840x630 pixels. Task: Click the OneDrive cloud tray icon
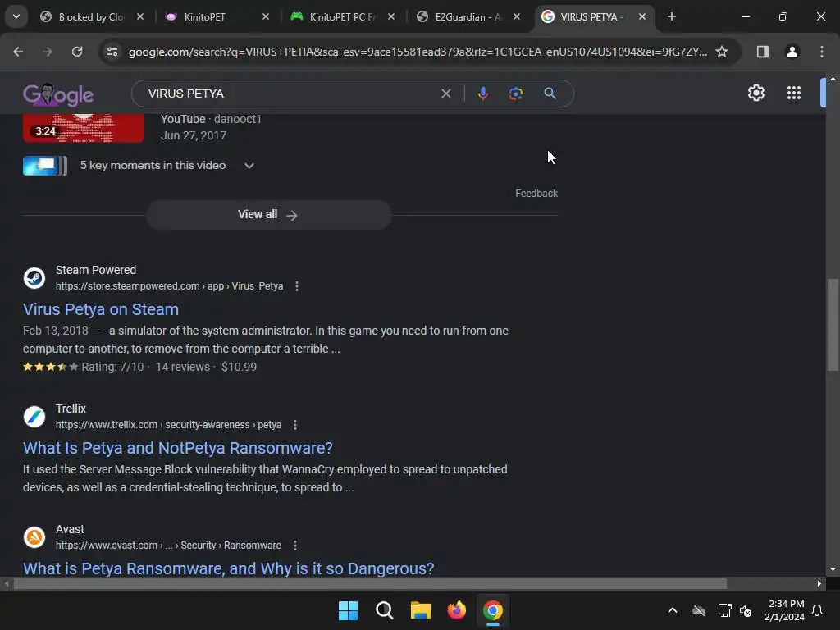[699, 610]
